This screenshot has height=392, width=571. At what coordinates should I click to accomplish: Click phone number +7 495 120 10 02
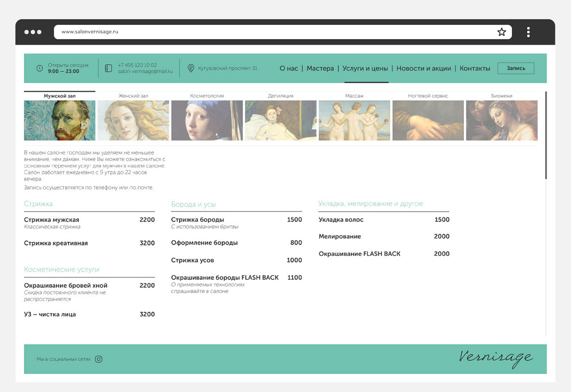point(137,65)
